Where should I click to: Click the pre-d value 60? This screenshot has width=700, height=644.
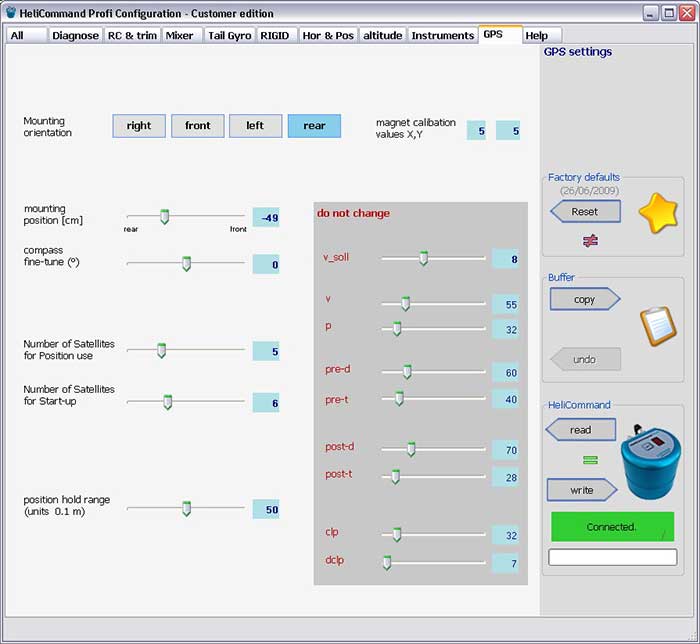tap(505, 373)
